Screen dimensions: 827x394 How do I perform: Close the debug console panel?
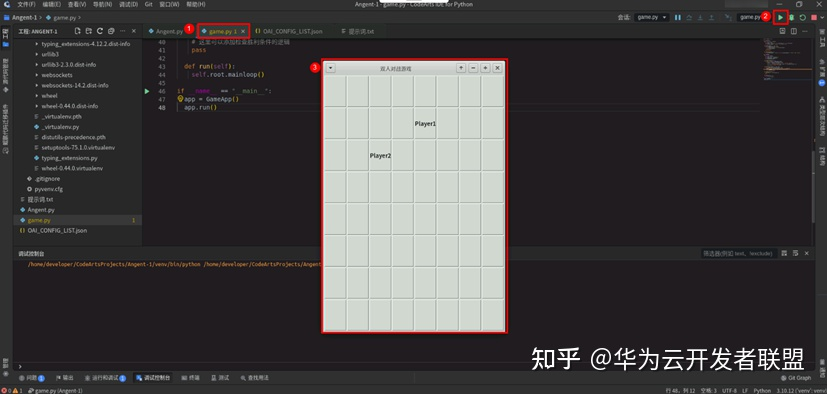[806, 254]
